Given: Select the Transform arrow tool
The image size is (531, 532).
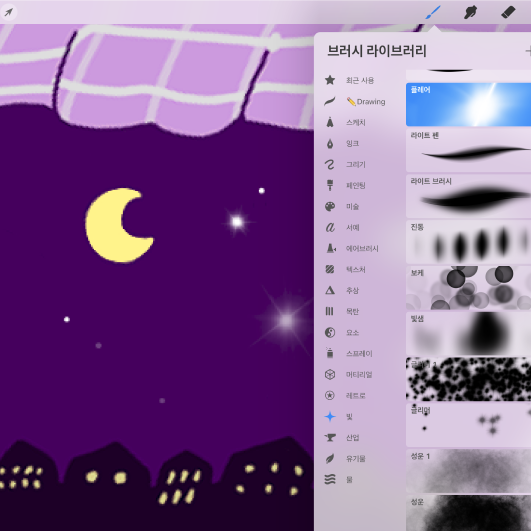Looking at the screenshot, I should [x=8, y=12].
